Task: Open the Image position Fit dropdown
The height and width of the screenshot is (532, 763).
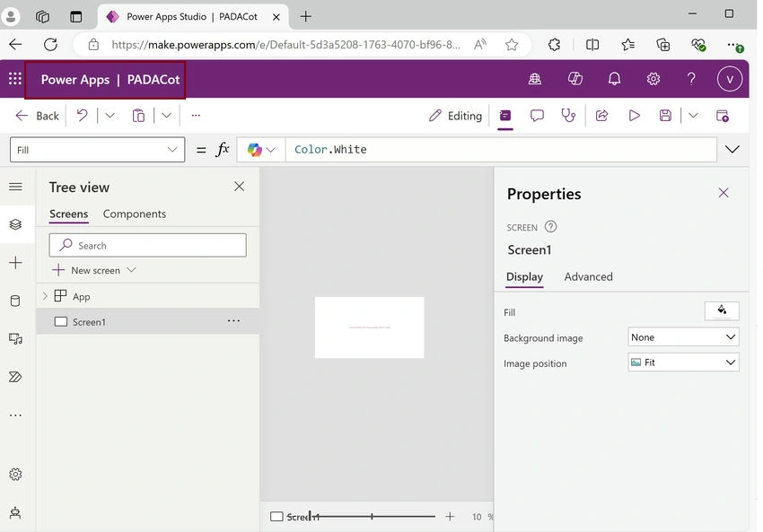Action: pyautogui.click(x=683, y=362)
